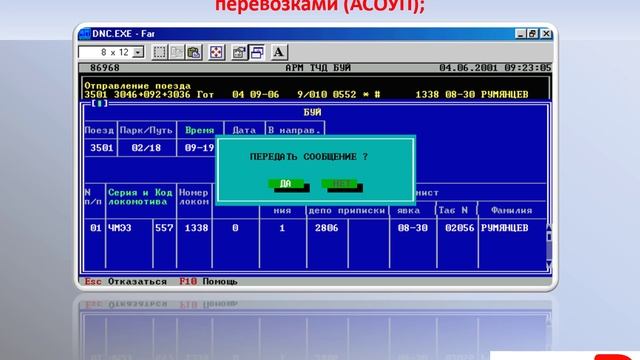Click date-time 04.06.2001 09:23:05
Screen dimensions: 640x360
(x=495, y=68)
